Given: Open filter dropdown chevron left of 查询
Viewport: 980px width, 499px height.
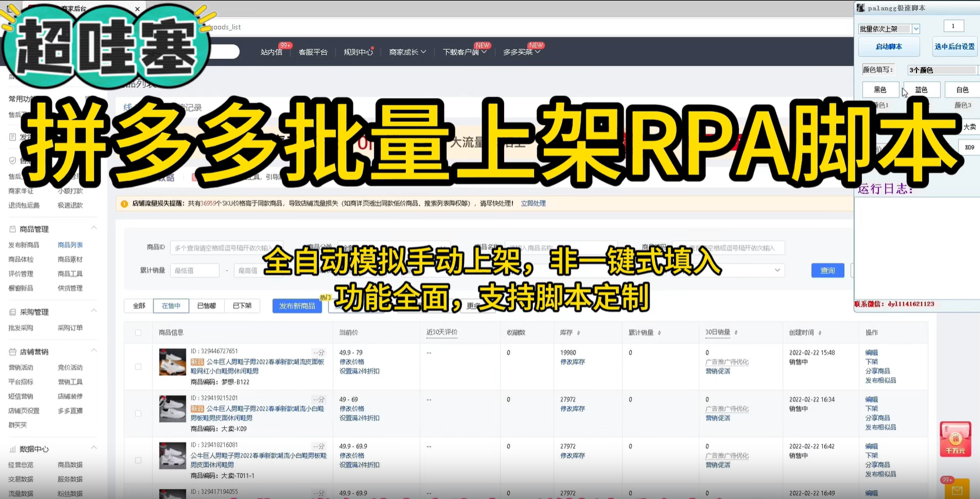Looking at the screenshot, I should point(777,270).
